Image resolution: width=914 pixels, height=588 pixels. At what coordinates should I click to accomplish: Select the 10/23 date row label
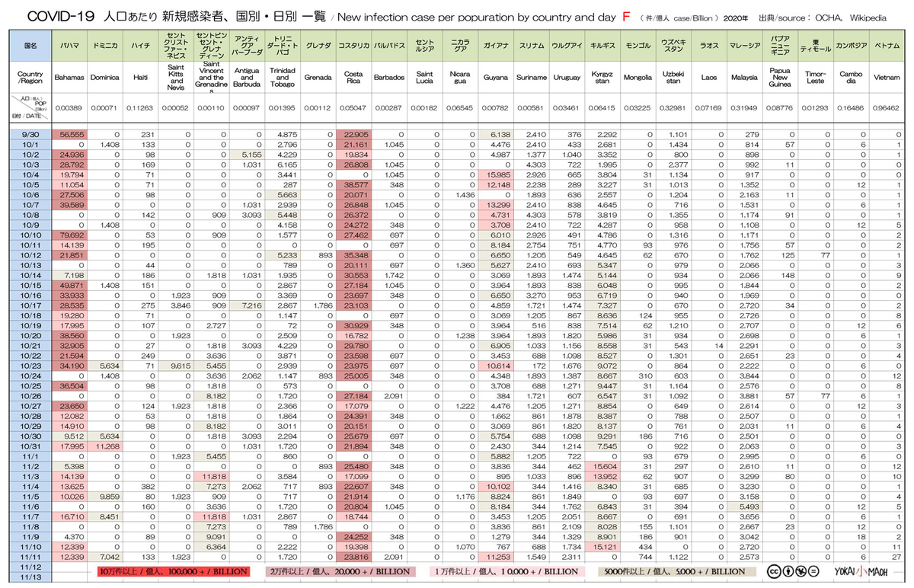point(30,365)
